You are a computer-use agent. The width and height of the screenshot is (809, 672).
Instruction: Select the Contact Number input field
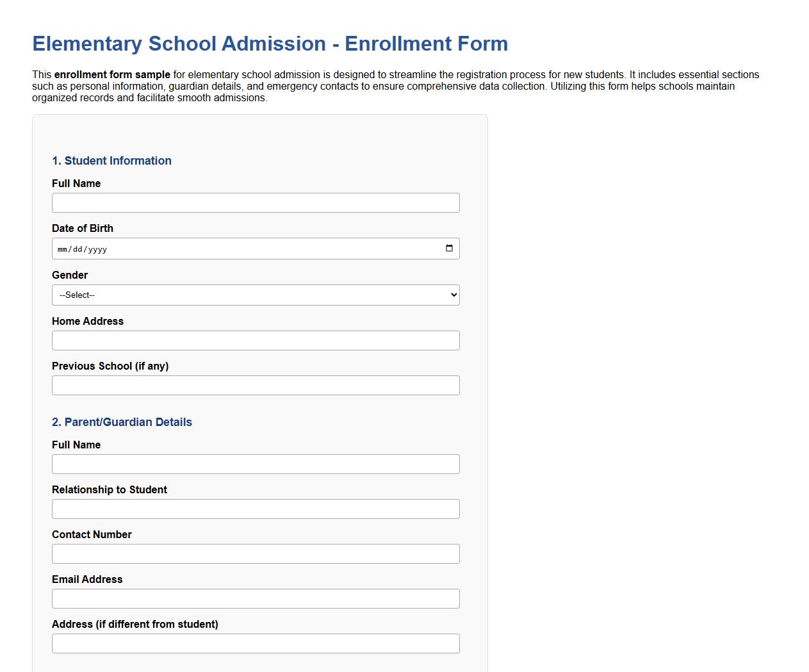click(x=256, y=553)
